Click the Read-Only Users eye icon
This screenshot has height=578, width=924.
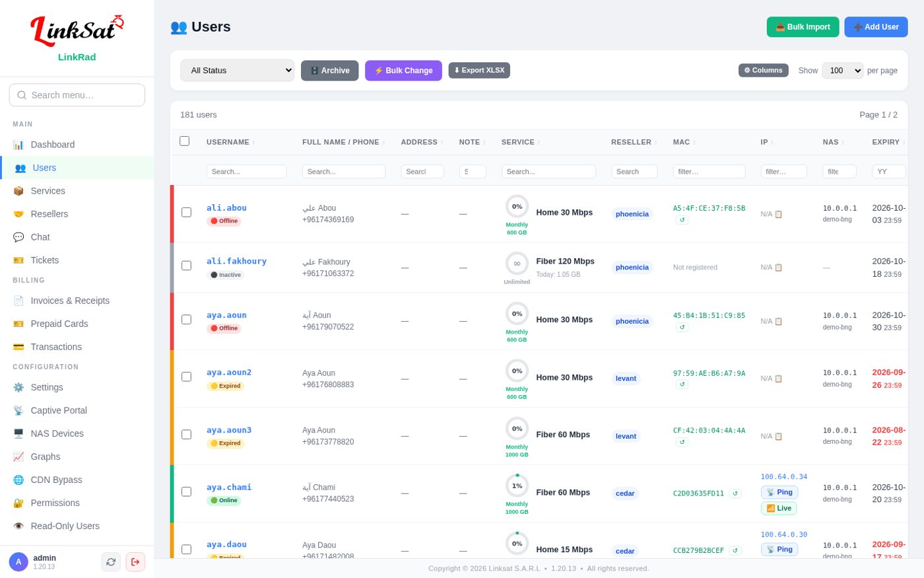point(18,526)
